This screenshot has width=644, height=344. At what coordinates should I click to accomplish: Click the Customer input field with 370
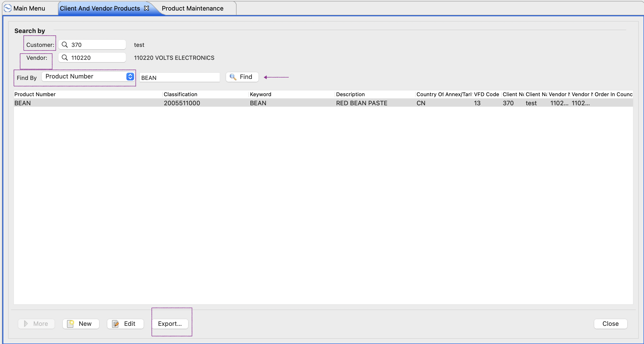(92, 44)
